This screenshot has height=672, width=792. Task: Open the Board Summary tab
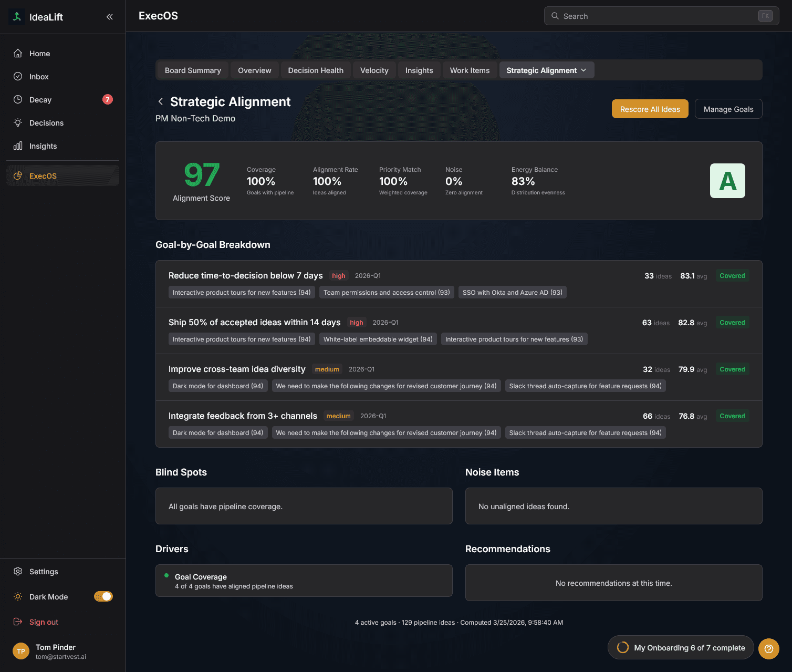[x=193, y=70]
